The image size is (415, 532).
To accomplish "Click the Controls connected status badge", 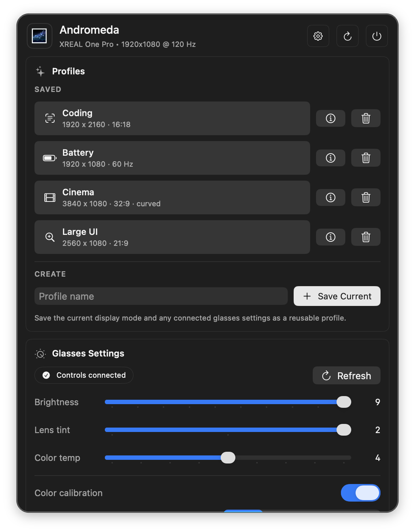I will [x=84, y=375].
